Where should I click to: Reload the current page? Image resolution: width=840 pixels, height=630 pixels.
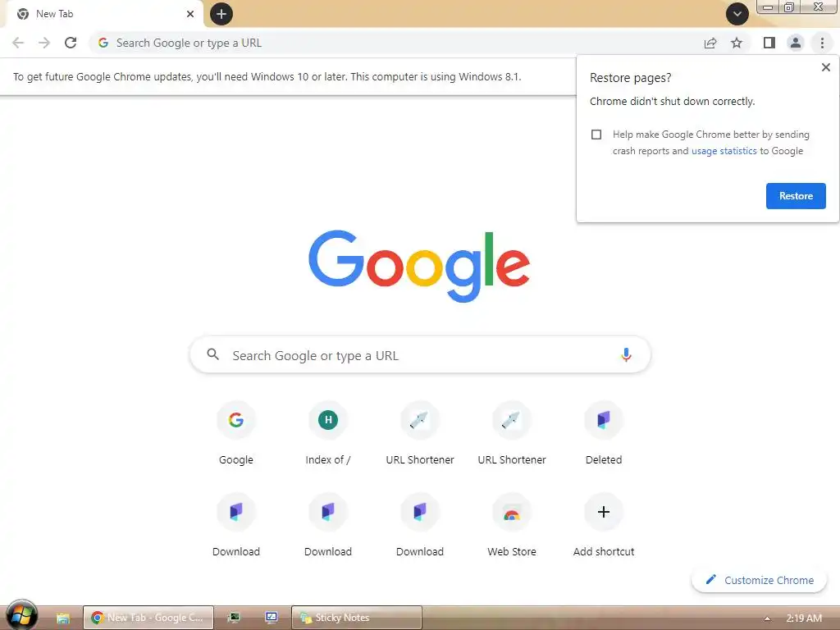click(x=71, y=43)
